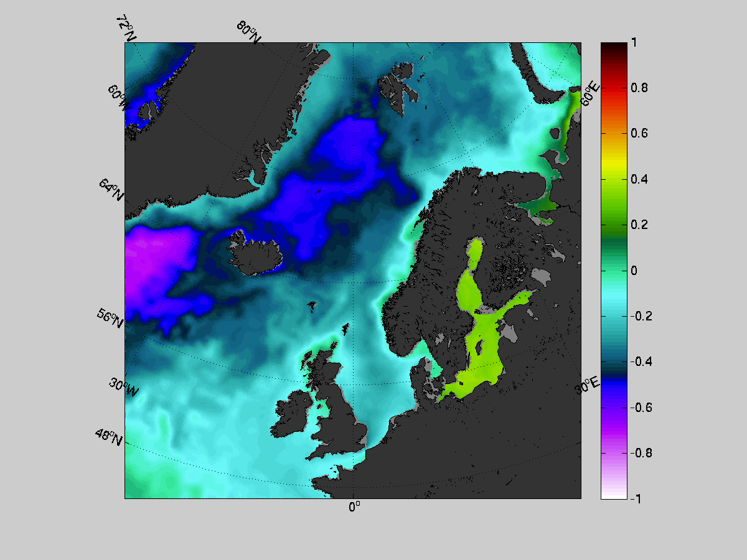Click colorbar tick label 0.2

[x=638, y=225]
